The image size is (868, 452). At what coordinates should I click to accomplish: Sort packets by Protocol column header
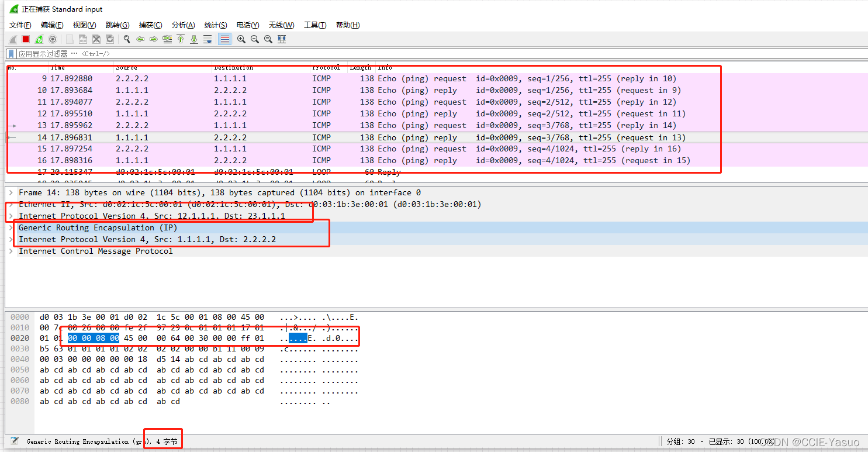click(x=328, y=67)
